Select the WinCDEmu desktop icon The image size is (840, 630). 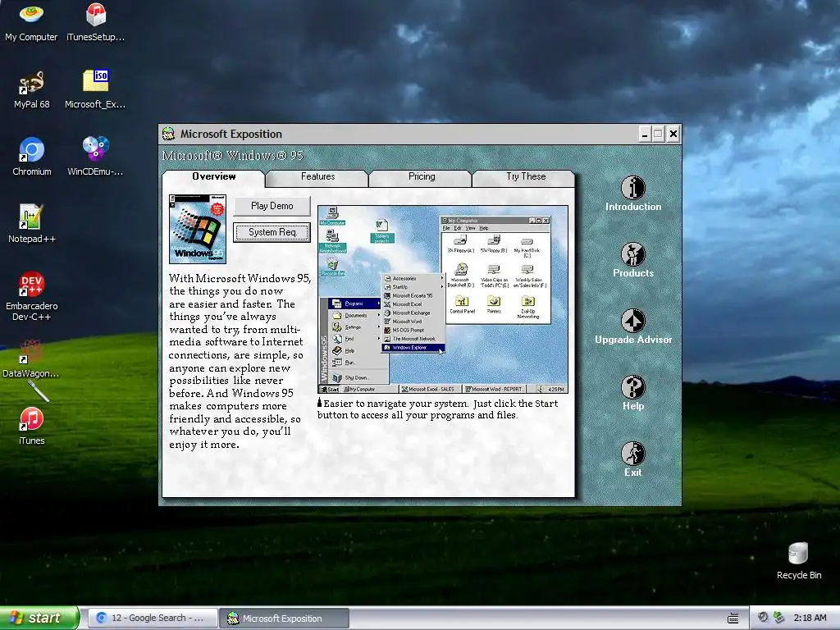tap(95, 157)
